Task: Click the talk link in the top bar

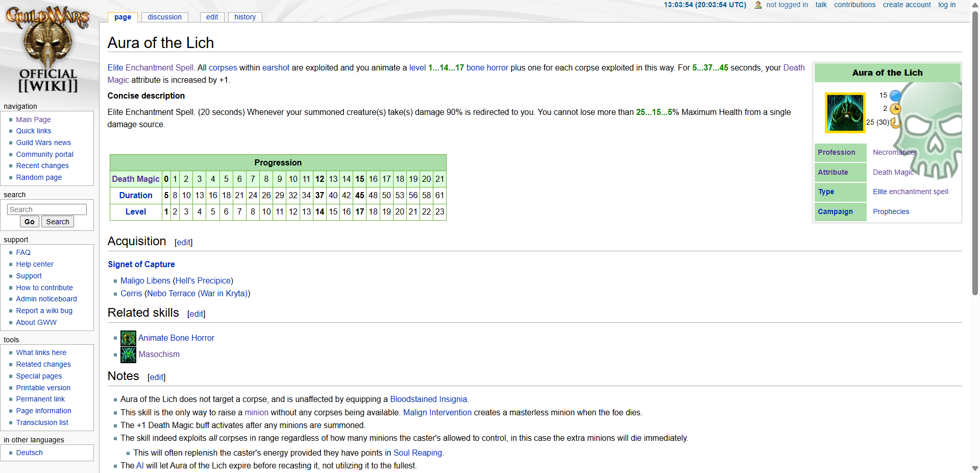Action: pos(821,5)
